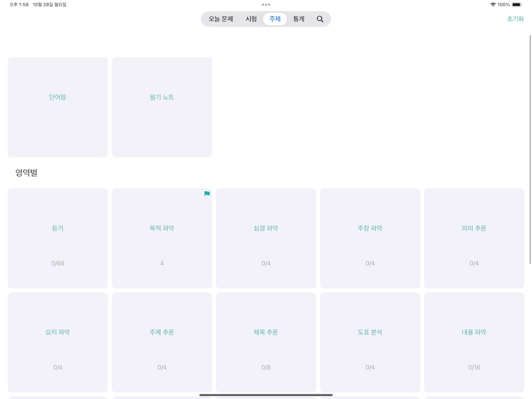
Task: Open the 의미 추론 category card
Action: pos(474,238)
